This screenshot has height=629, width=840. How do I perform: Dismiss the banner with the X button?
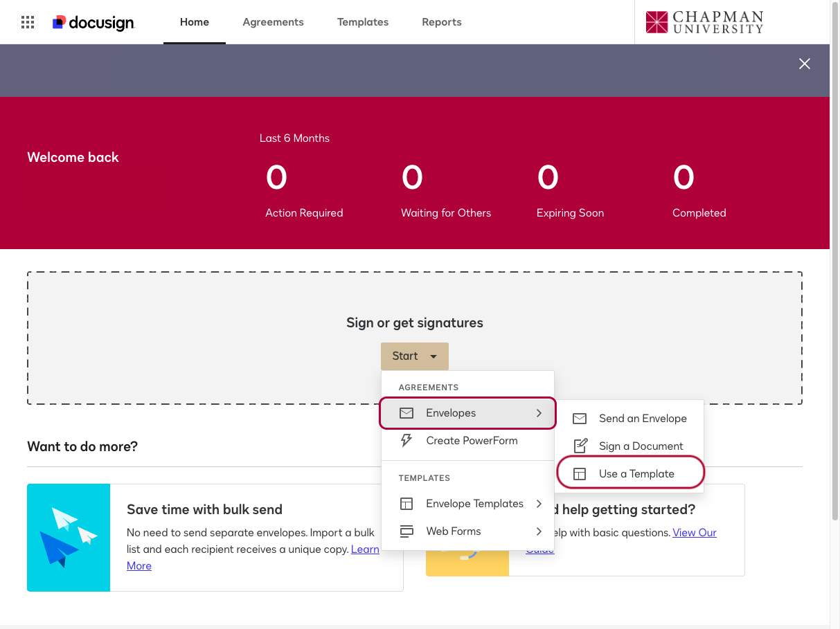805,64
